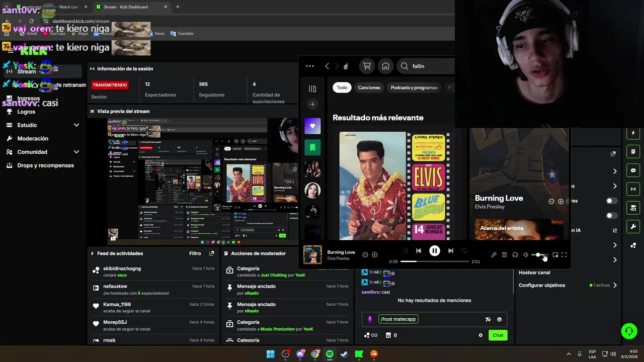The width and height of the screenshot is (644, 362).
Task: Open the Windows Start menu
Action: click(270, 354)
